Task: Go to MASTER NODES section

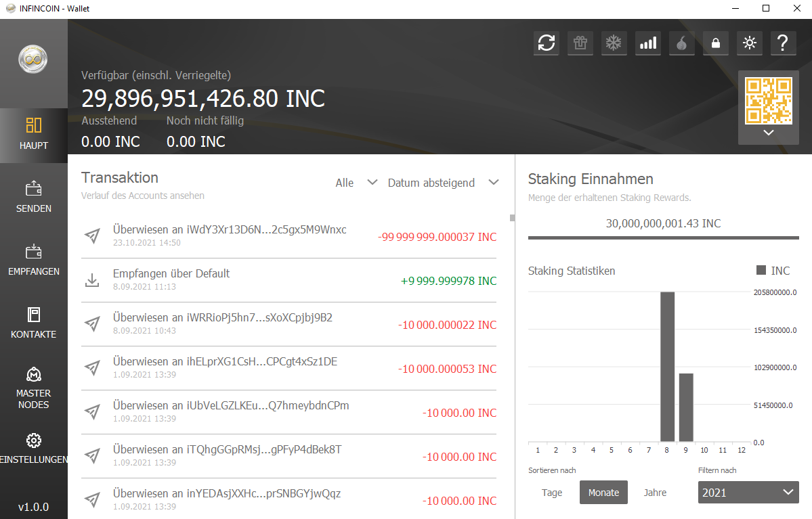Action: (x=34, y=388)
